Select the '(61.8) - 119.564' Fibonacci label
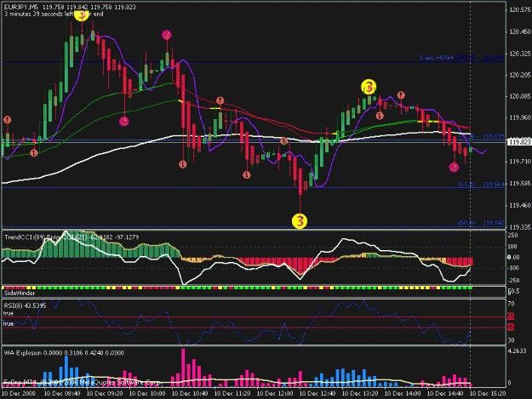532x399 pixels. coord(482,184)
